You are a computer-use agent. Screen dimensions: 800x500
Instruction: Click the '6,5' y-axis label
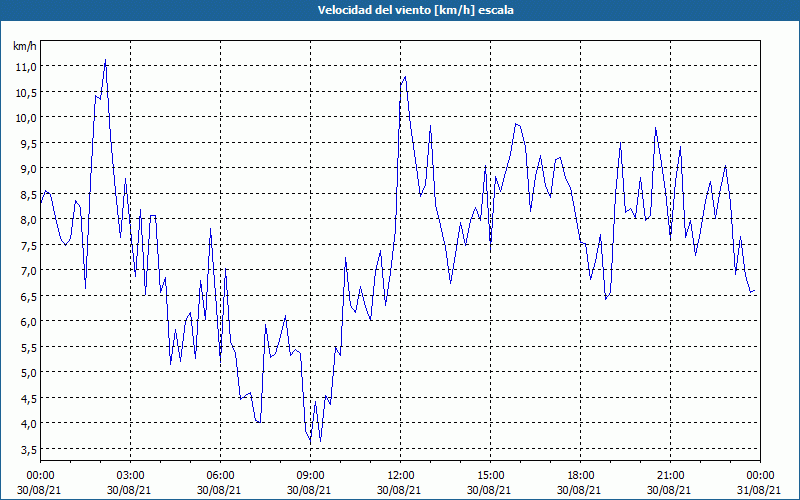28,296
